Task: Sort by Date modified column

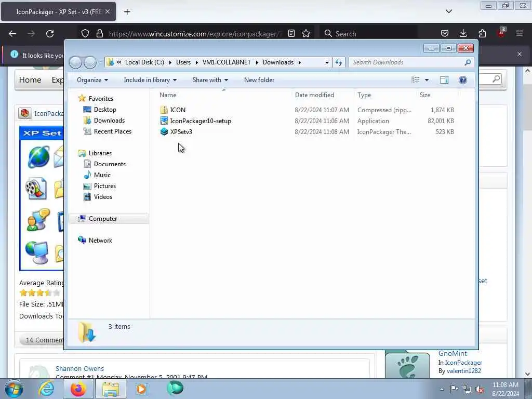Action: pyautogui.click(x=322, y=95)
